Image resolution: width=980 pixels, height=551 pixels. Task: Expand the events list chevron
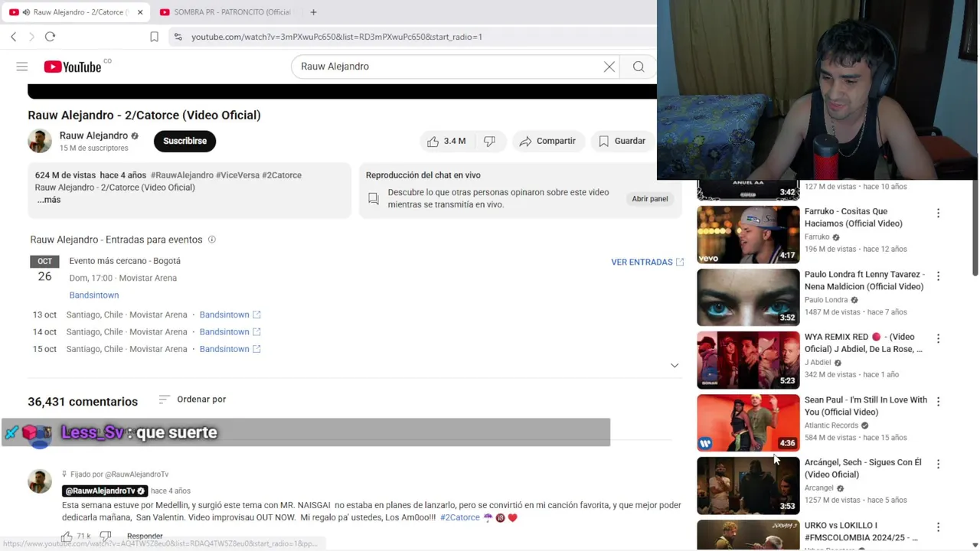675,365
